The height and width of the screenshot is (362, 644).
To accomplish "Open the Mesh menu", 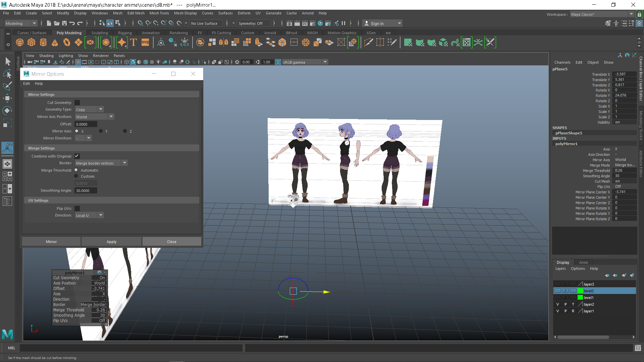I will click(117, 13).
